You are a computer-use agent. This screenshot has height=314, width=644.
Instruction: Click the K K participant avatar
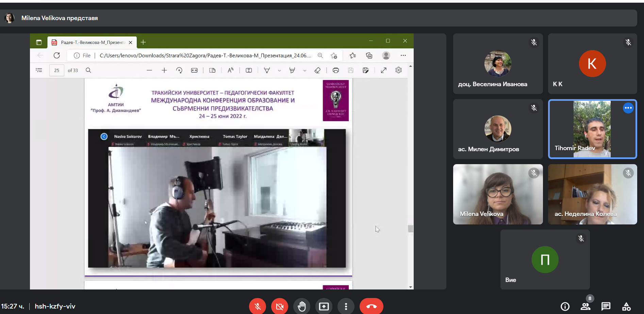[592, 64]
